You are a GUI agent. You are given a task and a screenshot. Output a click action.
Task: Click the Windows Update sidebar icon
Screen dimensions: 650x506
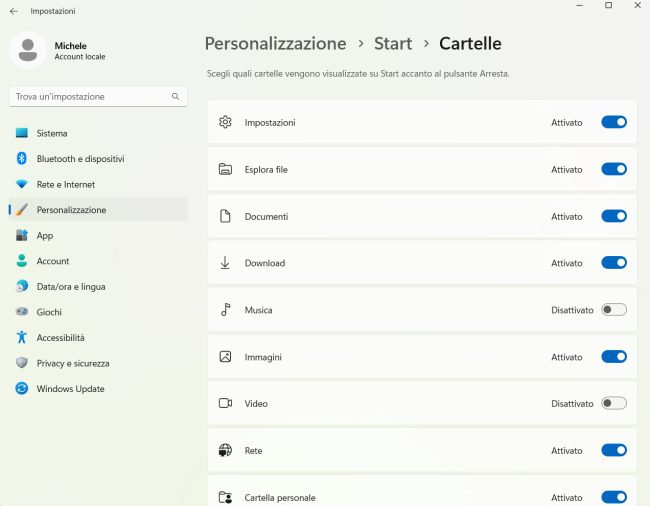click(21, 389)
